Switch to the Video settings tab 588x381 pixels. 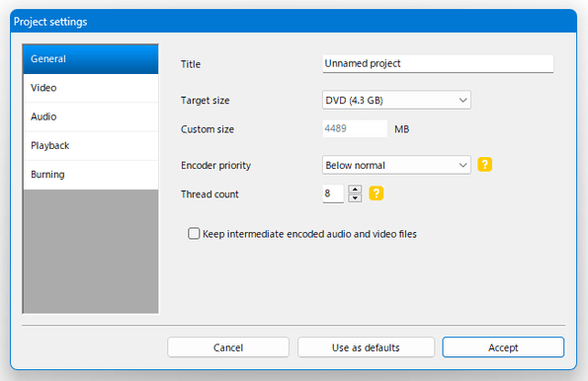(91, 88)
